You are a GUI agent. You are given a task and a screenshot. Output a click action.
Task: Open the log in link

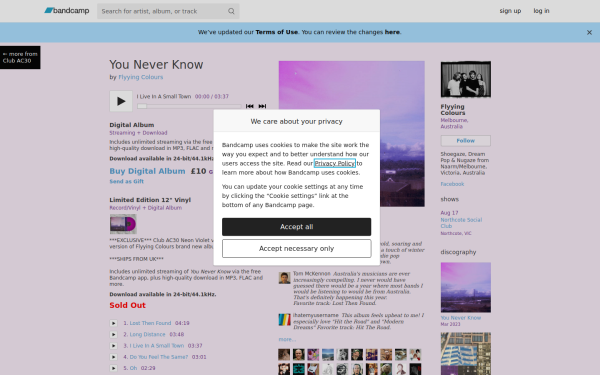pyautogui.click(x=541, y=11)
